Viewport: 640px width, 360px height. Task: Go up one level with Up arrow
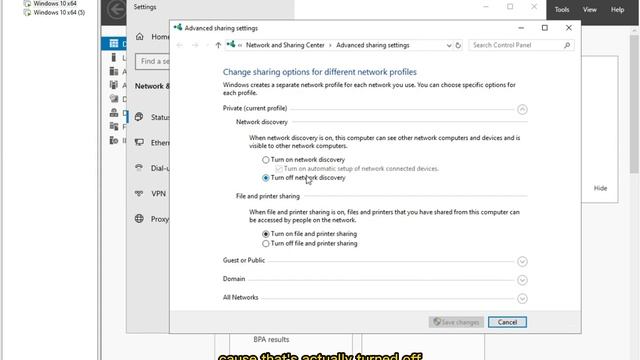point(218,45)
